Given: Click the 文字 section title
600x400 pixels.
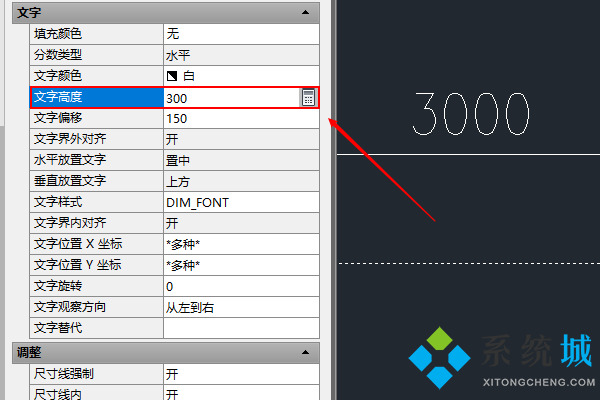Looking at the screenshot, I should click(x=29, y=13).
